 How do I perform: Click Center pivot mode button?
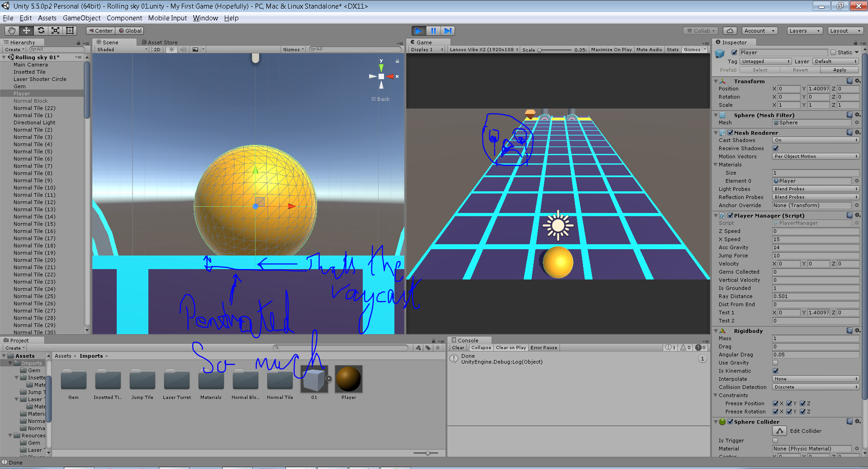(x=101, y=31)
